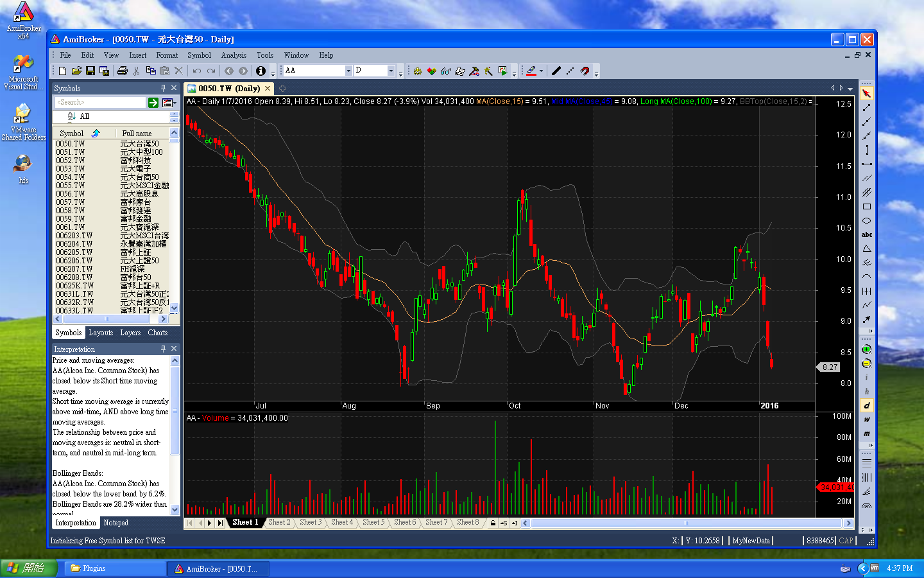Click the green go arrow beside search
Viewport: 924px width, 578px height.
pyautogui.click(x=153, y=103)
